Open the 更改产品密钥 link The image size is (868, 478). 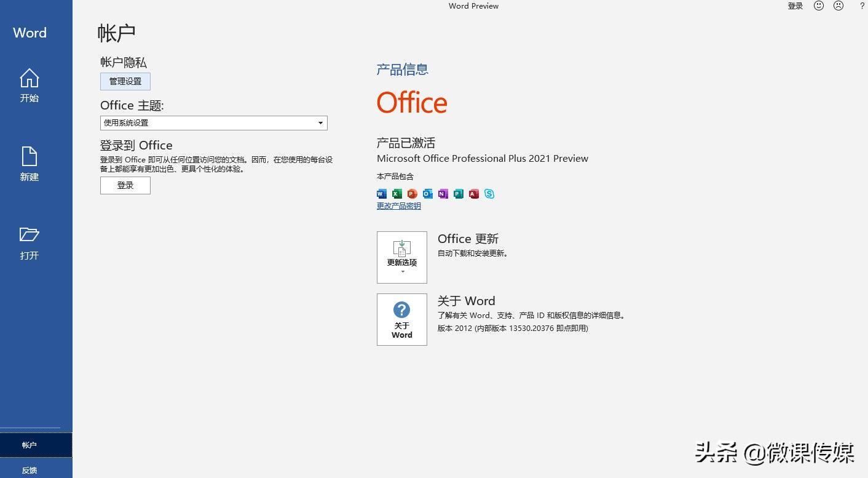399,206
